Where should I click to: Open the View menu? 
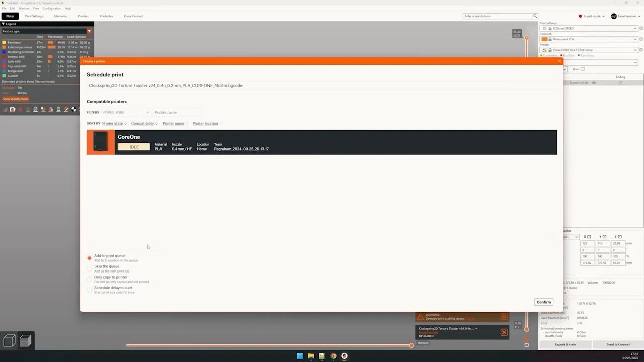37,8
